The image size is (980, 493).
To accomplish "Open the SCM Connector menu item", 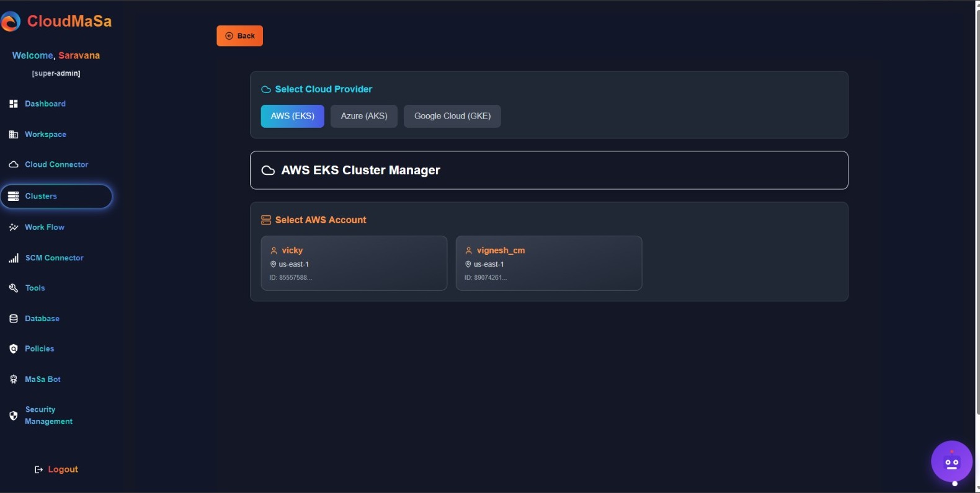I will coord(54,258).
